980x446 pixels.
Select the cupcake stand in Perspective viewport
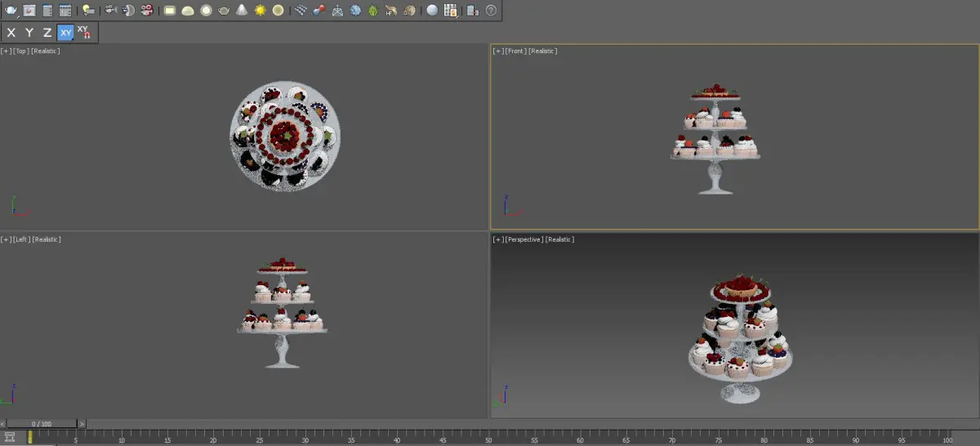click(x=740, y=338)
